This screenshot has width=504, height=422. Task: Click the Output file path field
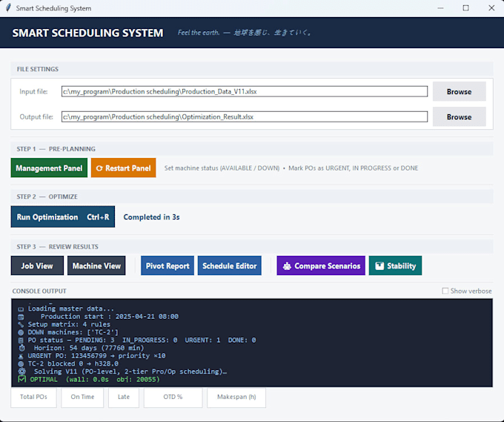click(x=245, y=116)
